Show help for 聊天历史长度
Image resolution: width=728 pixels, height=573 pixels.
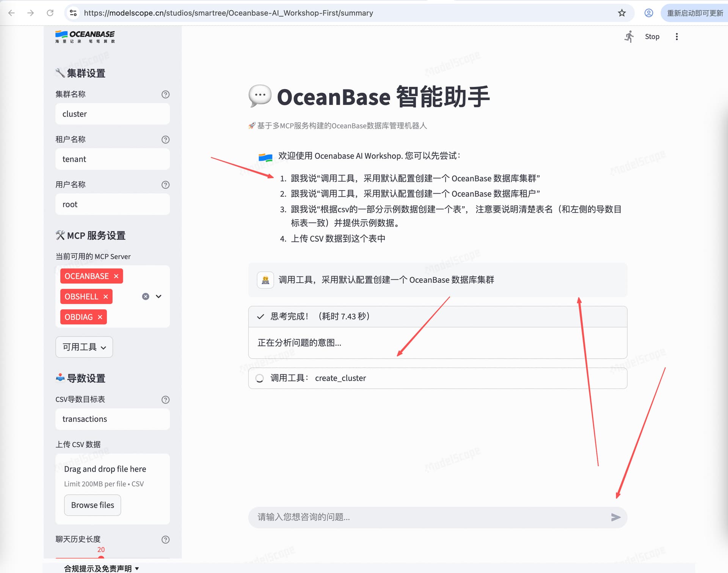point(165,540)
